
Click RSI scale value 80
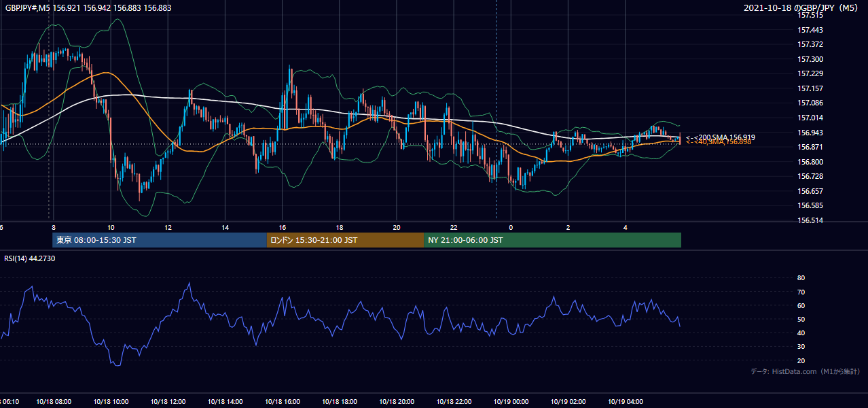tap(801, 278)
